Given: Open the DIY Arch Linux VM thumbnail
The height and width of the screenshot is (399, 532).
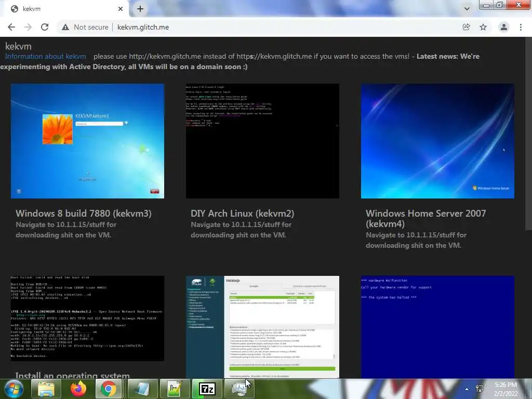Looking at the screenshot, I should [x=262, y=141].
